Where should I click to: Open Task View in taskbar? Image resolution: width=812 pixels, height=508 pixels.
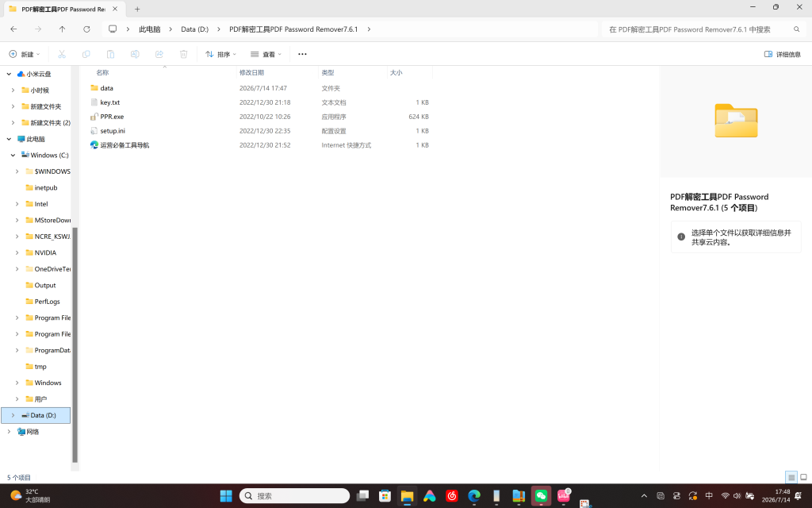tap(362, 496)
